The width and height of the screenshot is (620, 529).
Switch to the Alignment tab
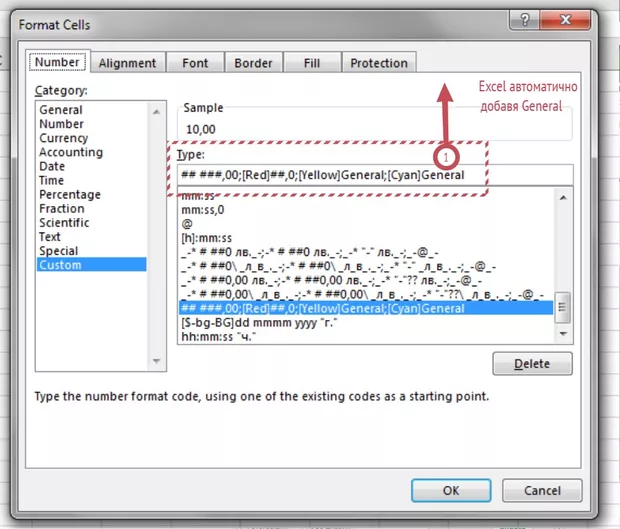(127, 63)
